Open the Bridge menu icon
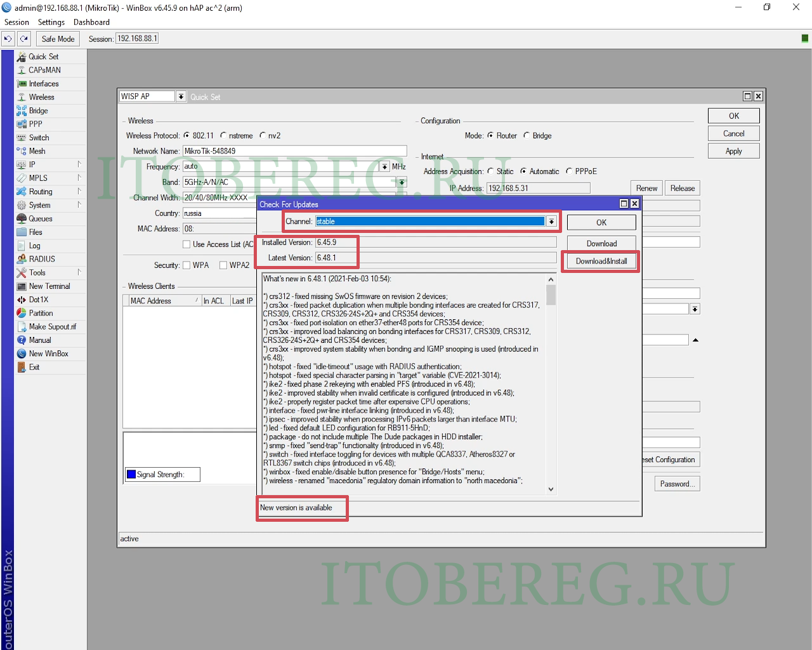The height and width of the screenshot is (650, 812). coord(22,110)
